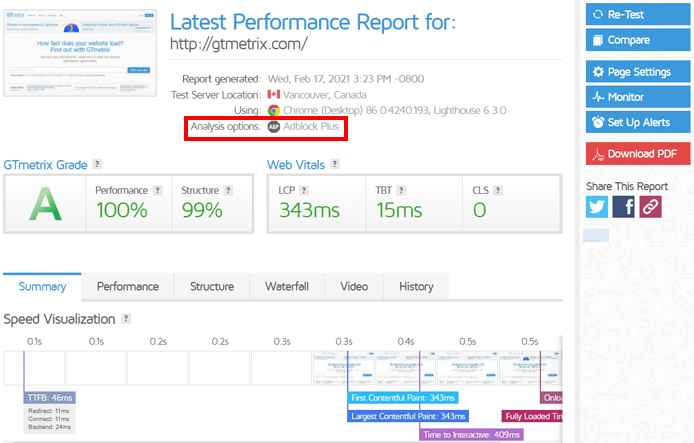The image size is (694, 443).
Task: Open LCP help icon
Action: click(304, 190)
